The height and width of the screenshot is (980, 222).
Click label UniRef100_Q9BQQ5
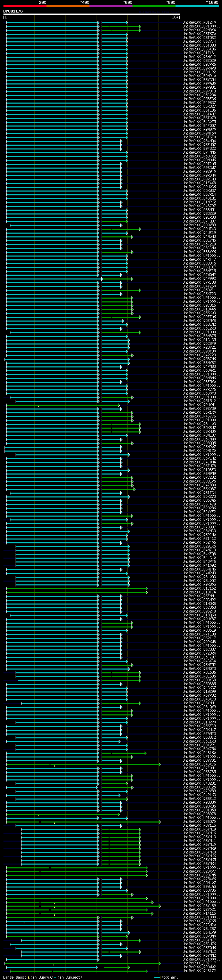(199, 443)
